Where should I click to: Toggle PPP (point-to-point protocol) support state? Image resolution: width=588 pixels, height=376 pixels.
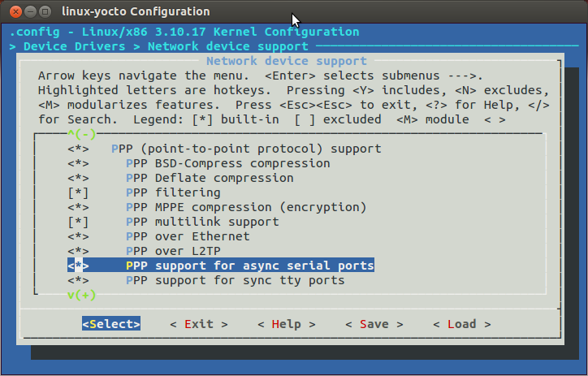click(x=79, y=149)
